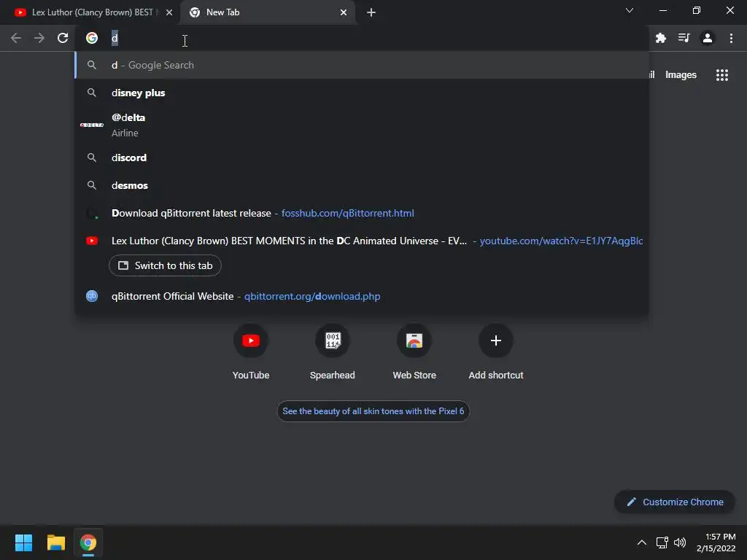Click the Customize Chrome button
Image resolution: width=747 pixels, height=560 pixels.
[x=675, y=502]
